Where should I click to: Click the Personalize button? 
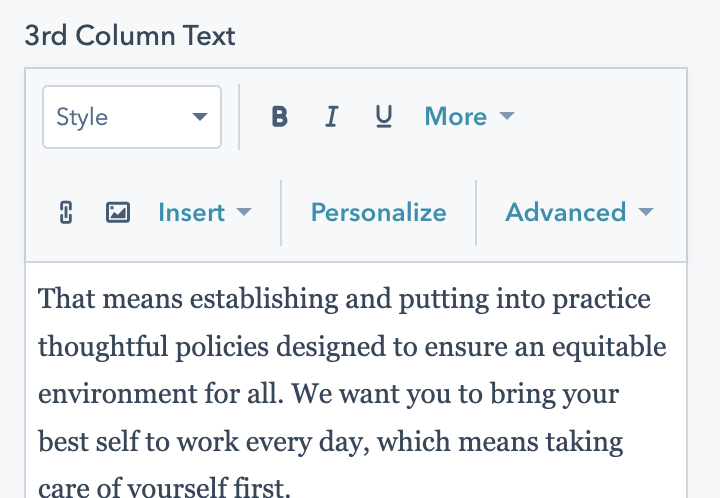click(x=379, y=212)
